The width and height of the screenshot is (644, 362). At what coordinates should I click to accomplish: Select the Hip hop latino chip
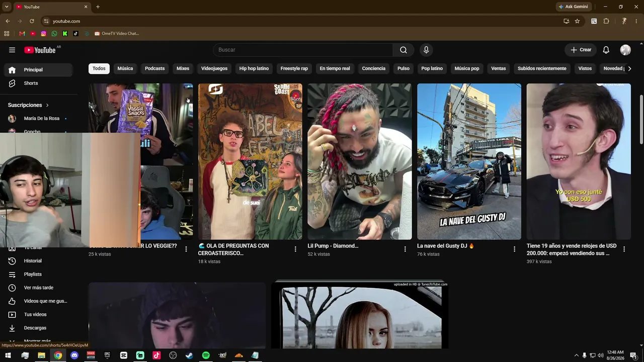(254, 68)
